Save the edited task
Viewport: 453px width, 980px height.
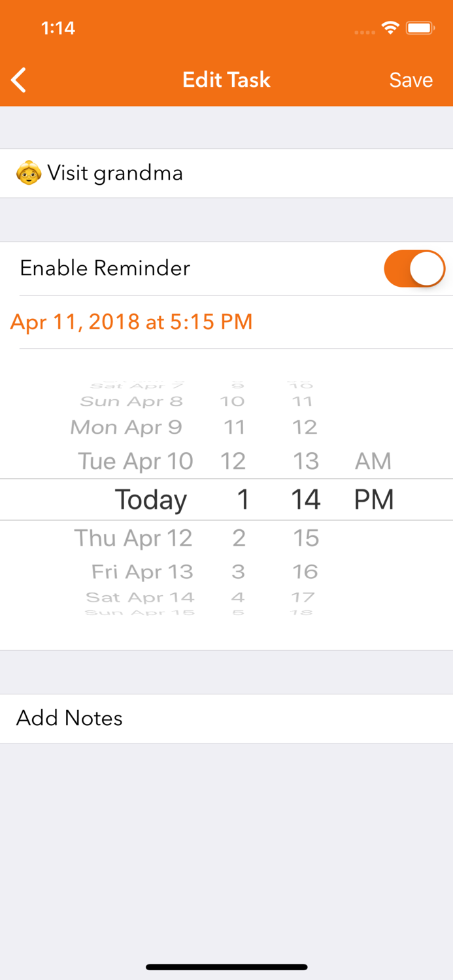[x=411, y=80]
